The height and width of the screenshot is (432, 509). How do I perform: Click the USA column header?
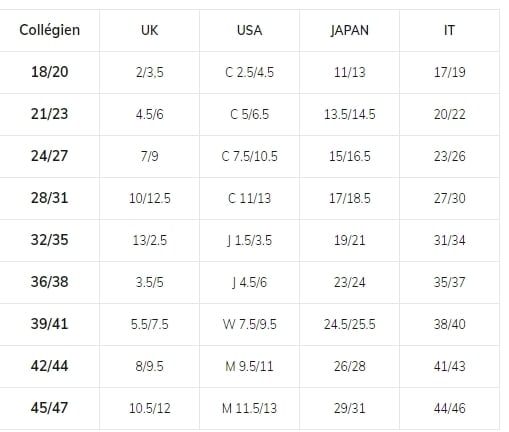249,30
